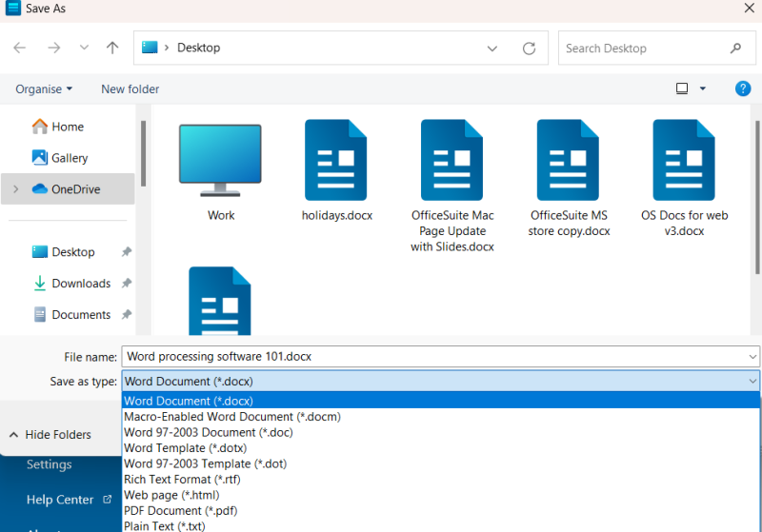Select OS Docs for web v3.docx file
This screenshot has height=532, width=762.
683,161
